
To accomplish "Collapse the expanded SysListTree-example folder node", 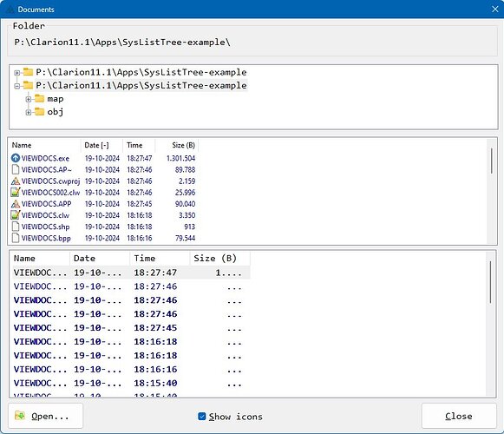I will pyautogui.click(x=17, y=86).
